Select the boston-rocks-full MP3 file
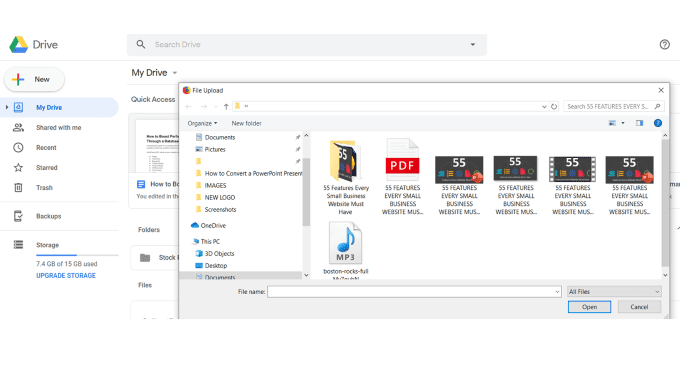Screen dimensions: 680x383 346,251
